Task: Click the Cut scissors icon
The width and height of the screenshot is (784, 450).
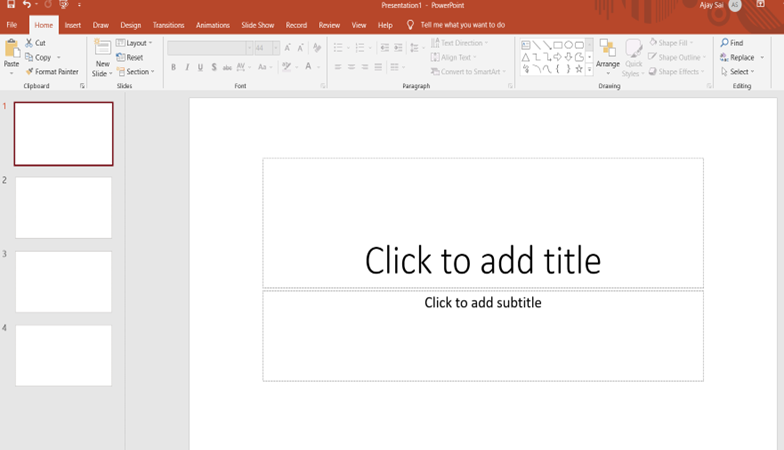Action: (x=30, y=43)
